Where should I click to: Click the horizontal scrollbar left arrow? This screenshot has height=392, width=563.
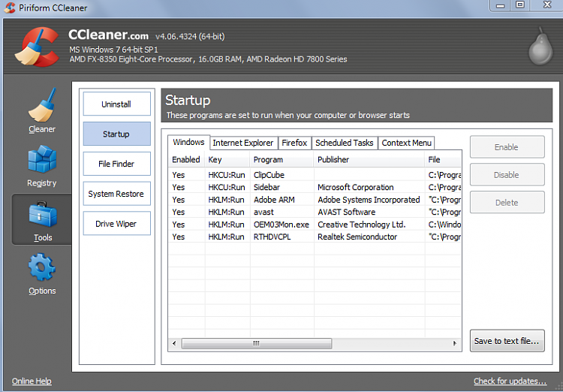[174, 343]
